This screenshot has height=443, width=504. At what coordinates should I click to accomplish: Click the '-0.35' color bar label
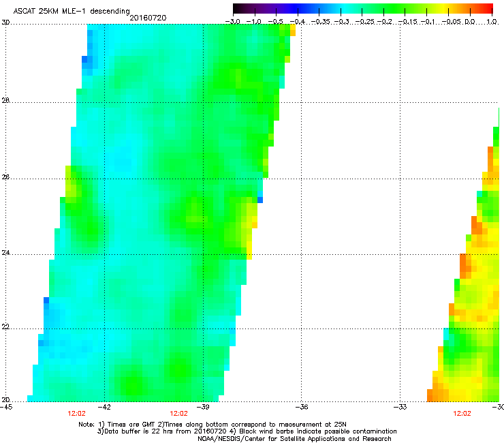pyautogui.click(x=320, y=22)
